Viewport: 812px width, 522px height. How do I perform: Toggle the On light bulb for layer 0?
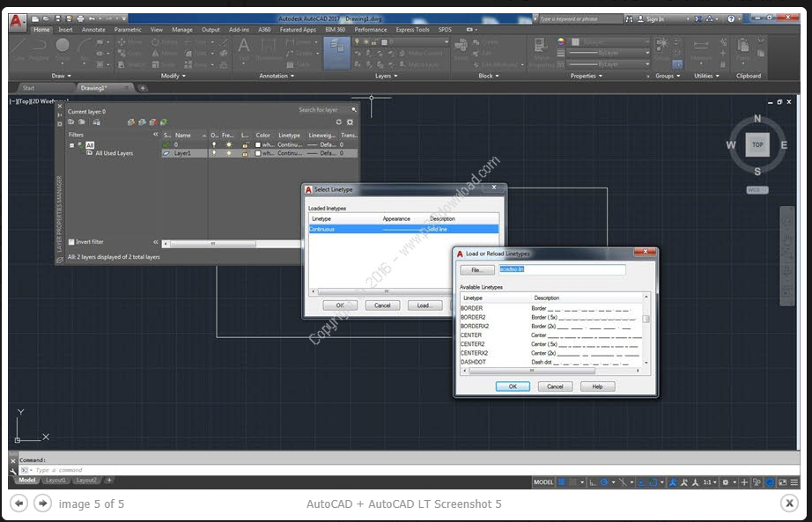tap(214, 145)
